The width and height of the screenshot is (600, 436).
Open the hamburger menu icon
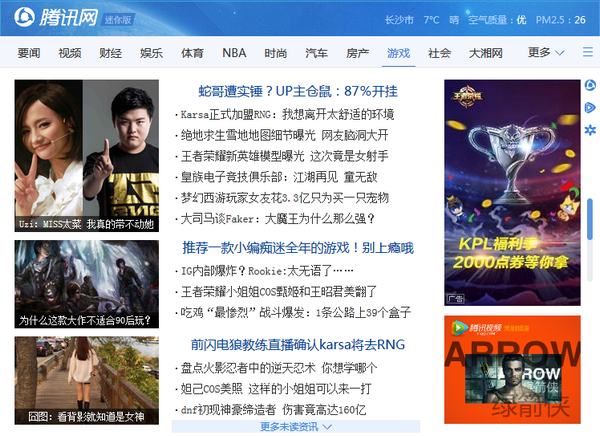(588, 52)
